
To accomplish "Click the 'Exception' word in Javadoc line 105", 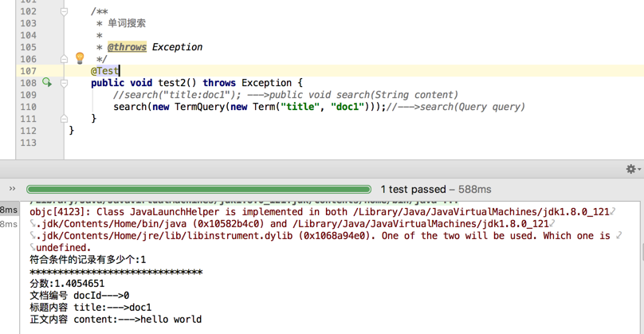I will [x=178, y=47].
